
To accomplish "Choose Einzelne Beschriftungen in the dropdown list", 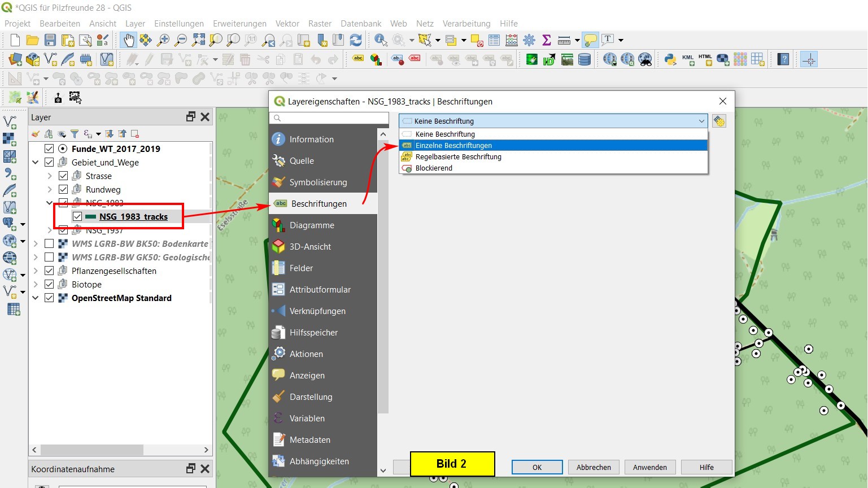I will [453, 146].
